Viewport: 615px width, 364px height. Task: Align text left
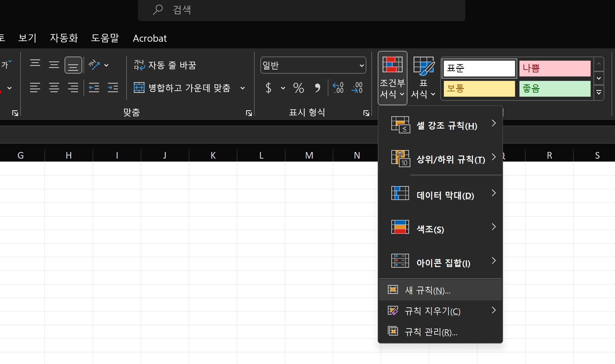(35, 88)
